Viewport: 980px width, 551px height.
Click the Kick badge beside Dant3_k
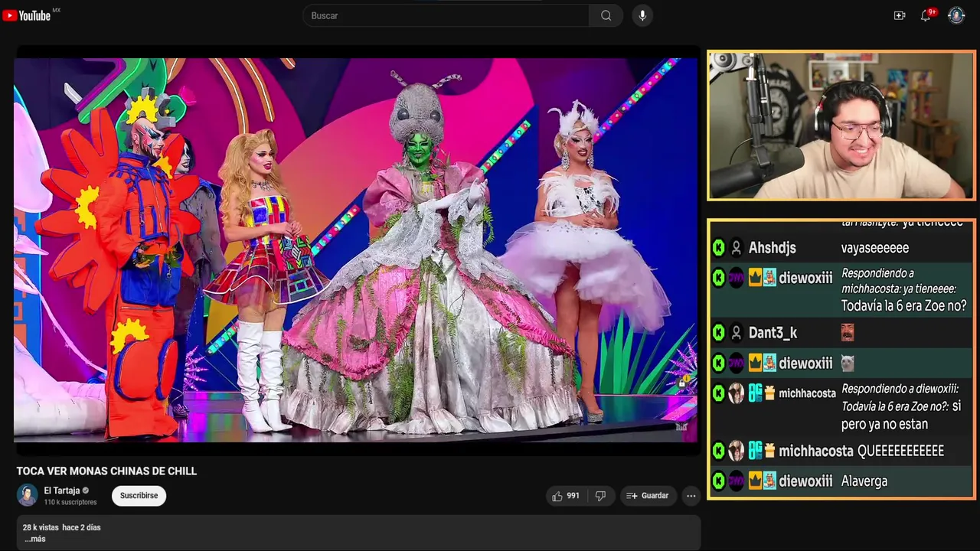[718, 333]
